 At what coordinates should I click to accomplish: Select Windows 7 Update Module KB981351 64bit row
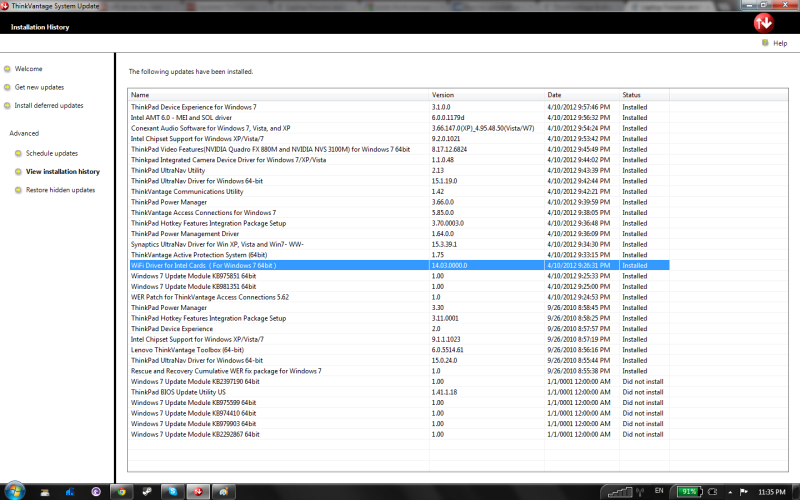(399, 287)
